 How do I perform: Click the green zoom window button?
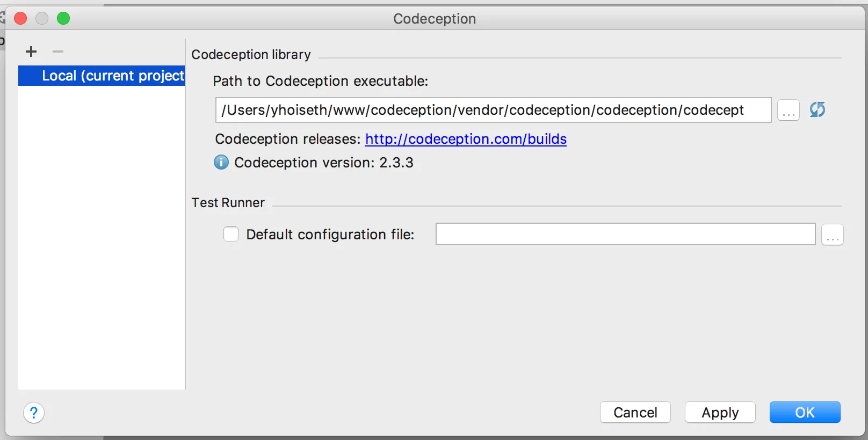(x=63, y=19)
